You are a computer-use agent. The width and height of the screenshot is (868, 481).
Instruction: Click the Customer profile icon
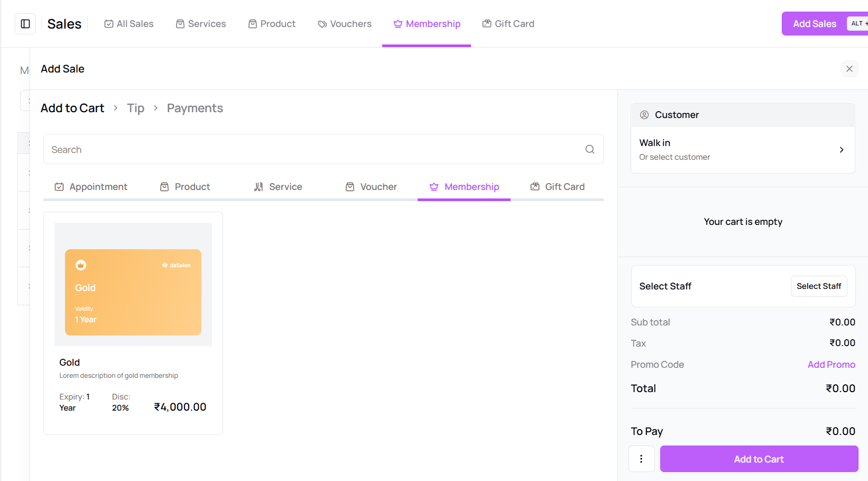(644, 115)
